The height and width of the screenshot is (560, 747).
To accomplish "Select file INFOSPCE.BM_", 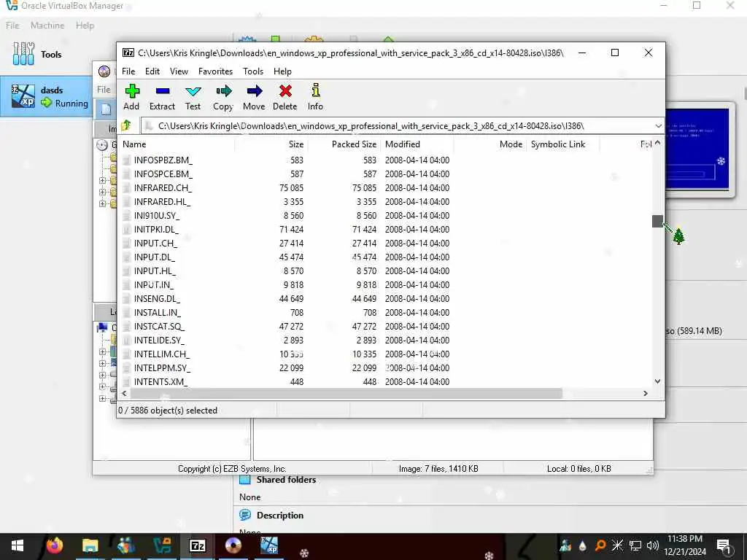I will (x=163, y=174).
